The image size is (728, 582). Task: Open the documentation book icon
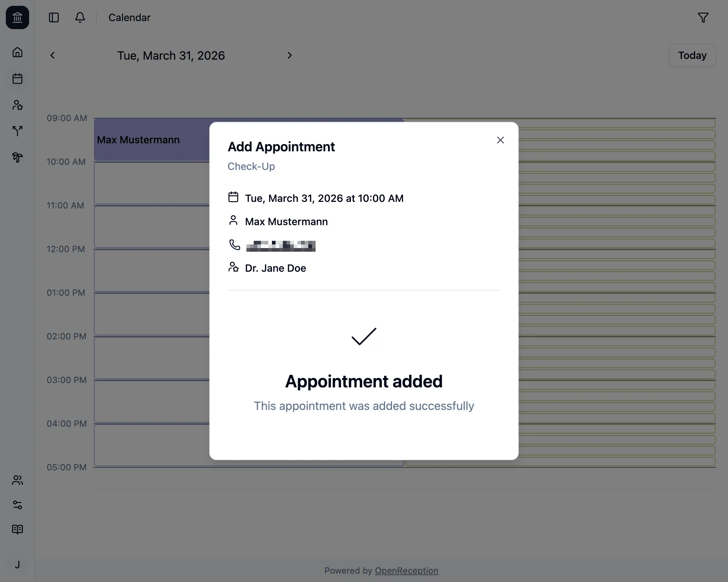pos(17,529)
